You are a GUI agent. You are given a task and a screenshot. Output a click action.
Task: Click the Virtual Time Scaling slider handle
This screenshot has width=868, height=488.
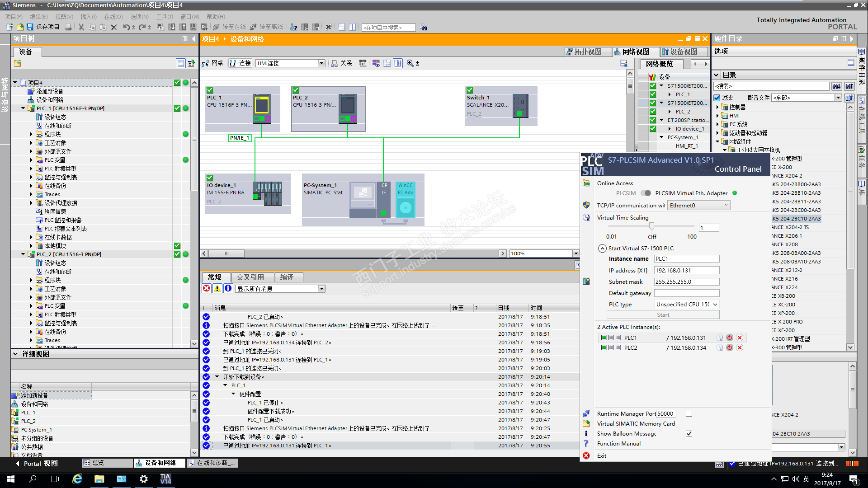pos(651,226)
